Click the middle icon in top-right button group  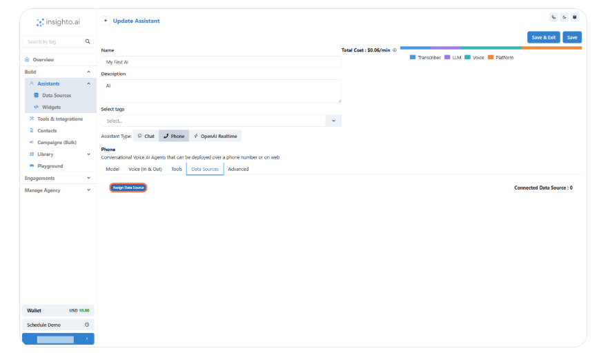564,17
